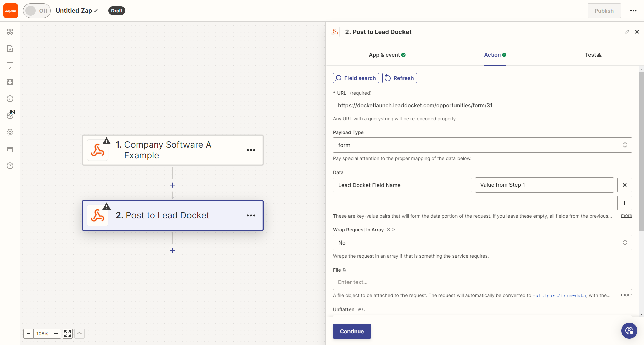Click the pencil edit icon beside Post to Lead Docket
The height and width of the screenshot is (345, 644).
tap(627, 32)
